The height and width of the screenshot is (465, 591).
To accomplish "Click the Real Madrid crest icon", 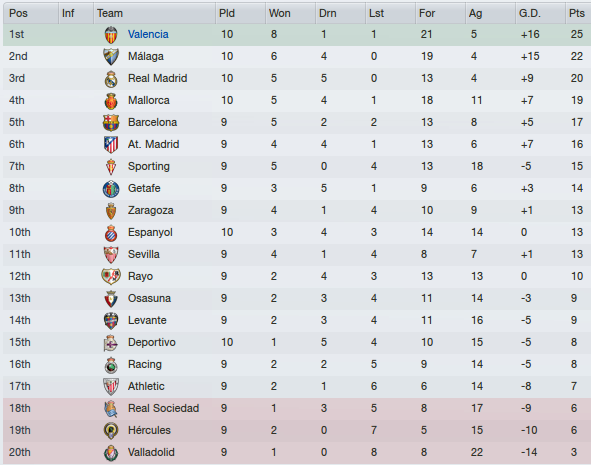I will point(111,79).
